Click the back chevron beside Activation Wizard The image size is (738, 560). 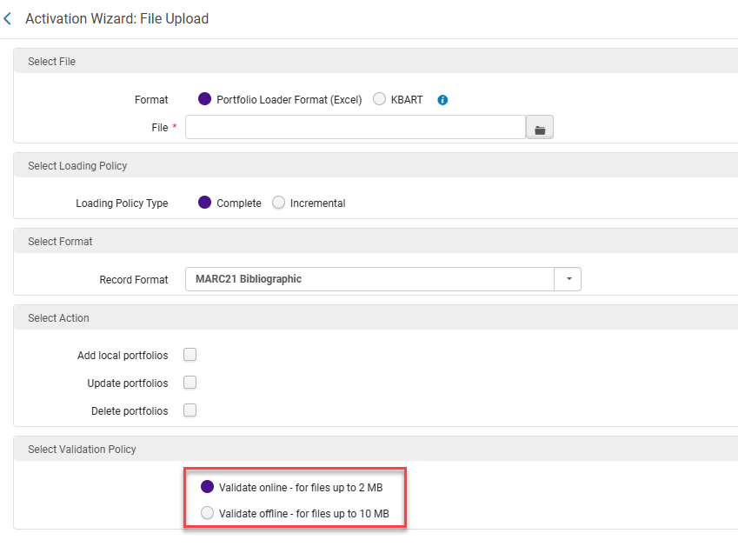pos(8,18)
